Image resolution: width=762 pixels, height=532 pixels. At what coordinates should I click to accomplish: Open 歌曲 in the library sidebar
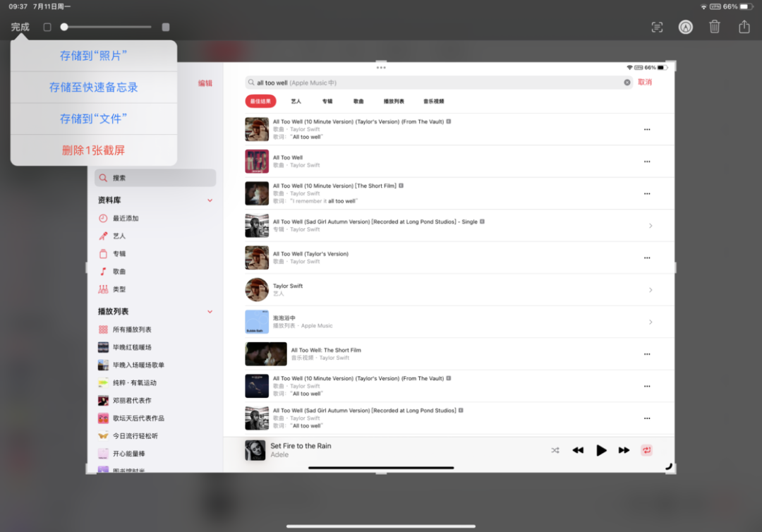click(155, 272)
